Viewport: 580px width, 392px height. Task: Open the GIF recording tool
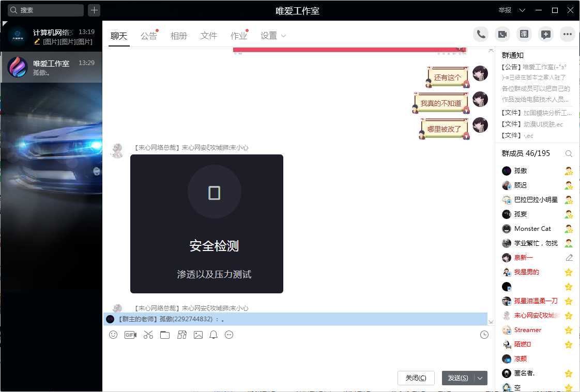click(x=130, y=335)
